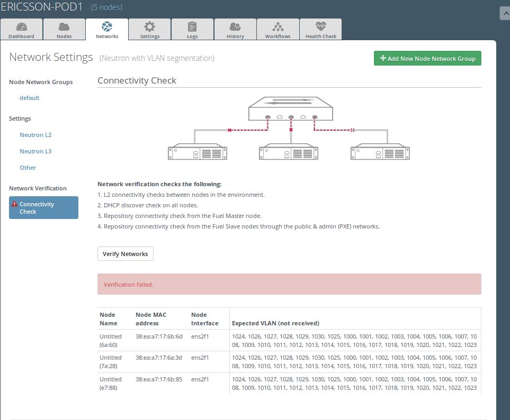The width and height of the screenshot is (510, 420).
Task: Click the Node Name column header
Action: coord(109,319)
